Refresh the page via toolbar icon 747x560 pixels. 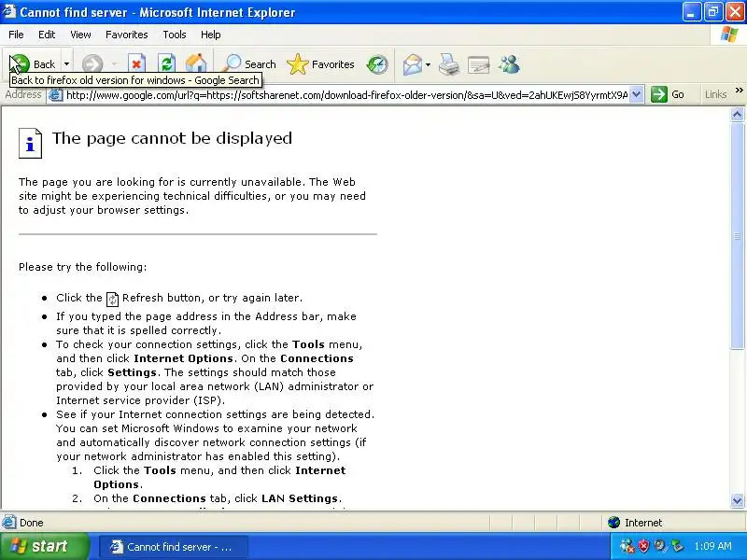(x=166, y=63)
